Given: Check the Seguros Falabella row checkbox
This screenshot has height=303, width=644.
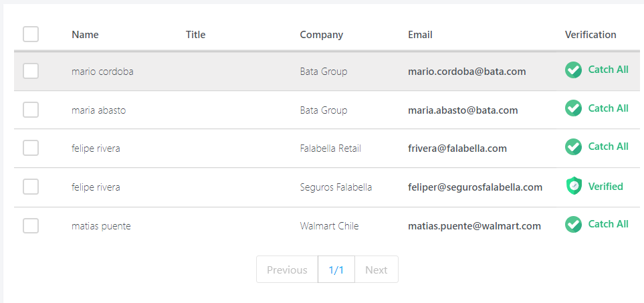Looking at the screenshot, I should [x=31, y=187].
